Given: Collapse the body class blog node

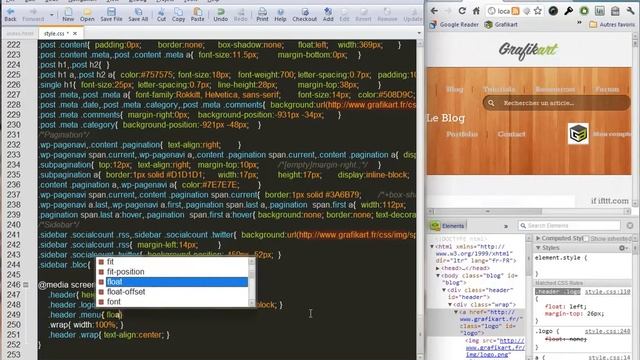Looking at the screenshot, I should click(438, 276).
